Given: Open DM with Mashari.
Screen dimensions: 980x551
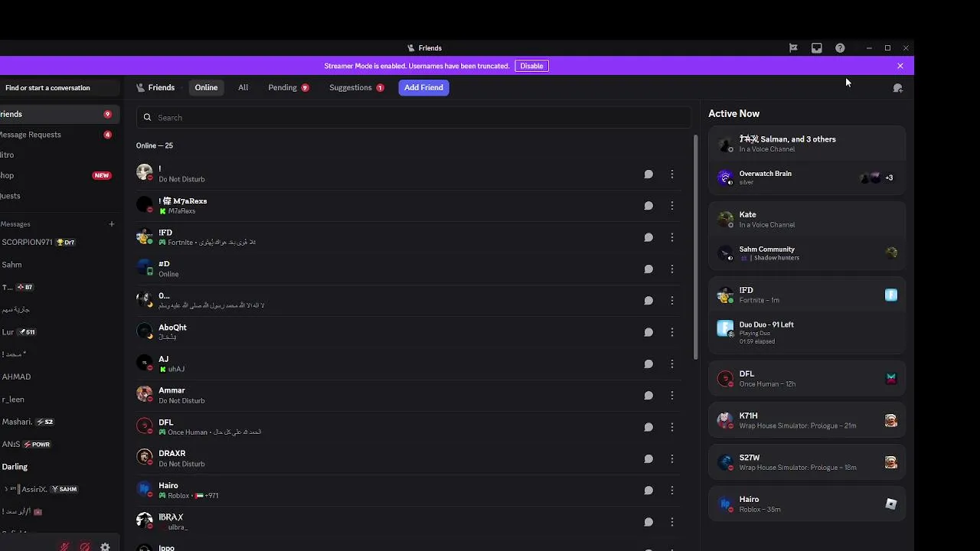Looking at the screenshot, I should point(58,422).
